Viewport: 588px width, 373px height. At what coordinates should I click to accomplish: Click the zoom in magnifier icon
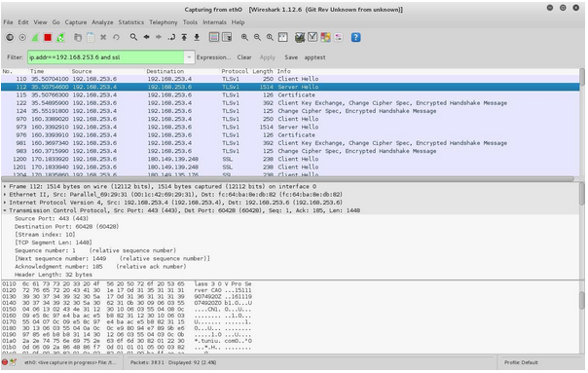pyautogui.click(x=244, y=37)
